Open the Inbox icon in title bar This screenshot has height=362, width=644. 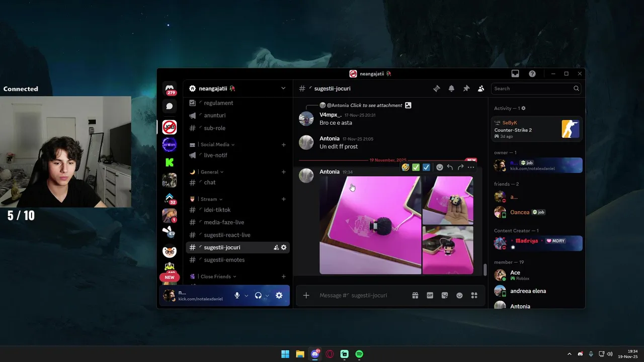pyautogui.click(x=515, y=73)
